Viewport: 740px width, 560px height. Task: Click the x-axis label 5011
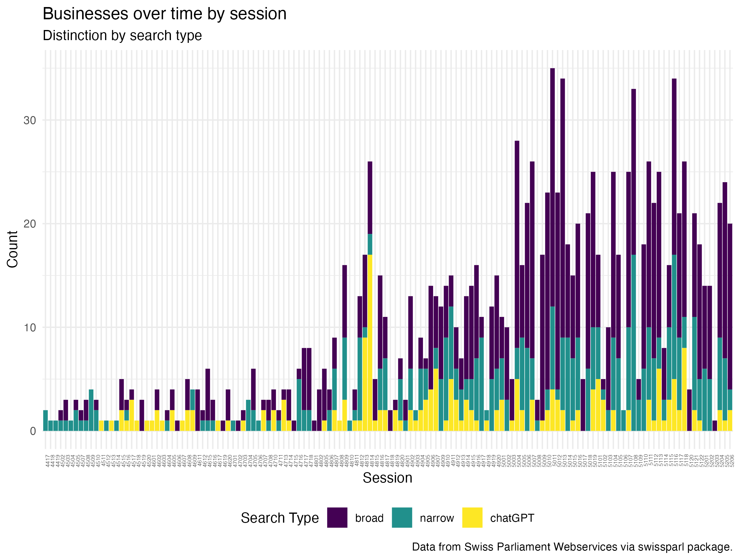coord(554,460)
